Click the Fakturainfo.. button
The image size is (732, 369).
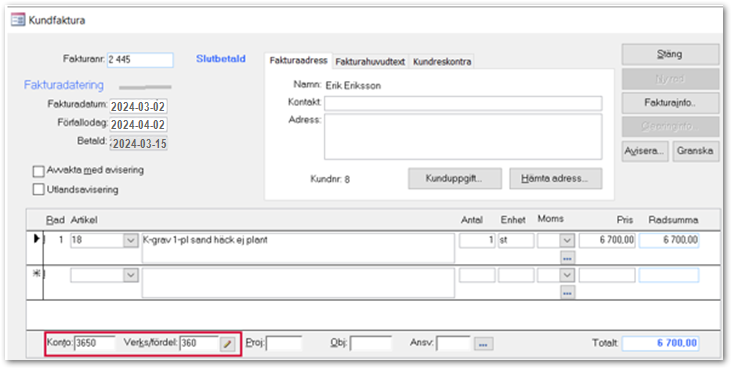[x=670, y=103]
